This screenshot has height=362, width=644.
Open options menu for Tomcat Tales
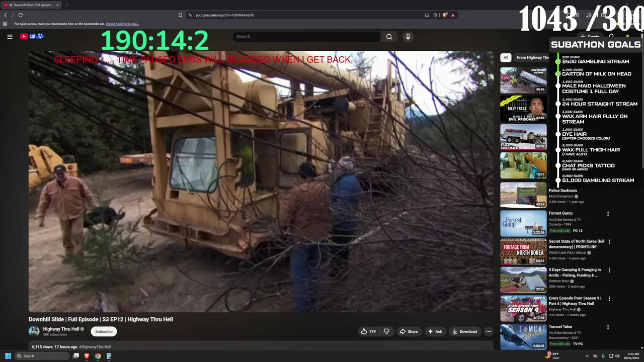(x=608, y=327)
